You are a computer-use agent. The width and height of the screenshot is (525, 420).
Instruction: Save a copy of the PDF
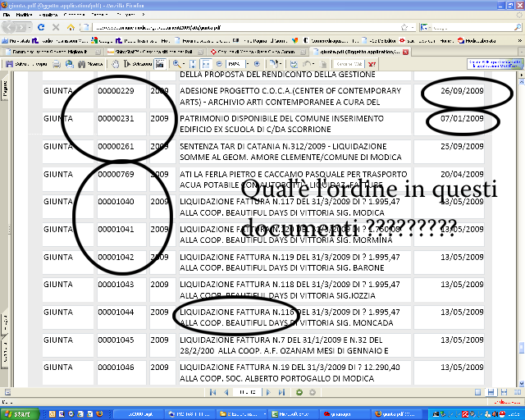tap(26, 64)
